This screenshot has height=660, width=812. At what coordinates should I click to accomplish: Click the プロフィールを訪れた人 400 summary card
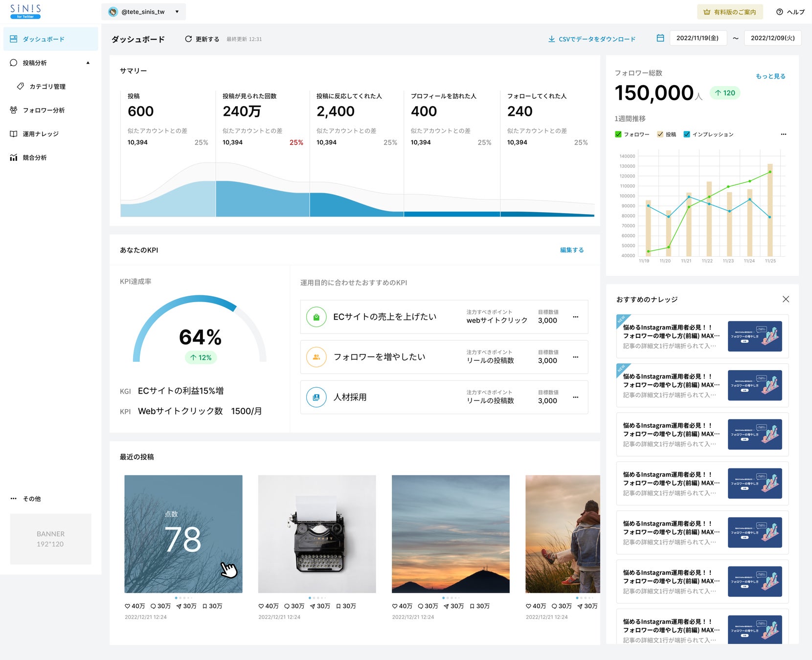452,154
